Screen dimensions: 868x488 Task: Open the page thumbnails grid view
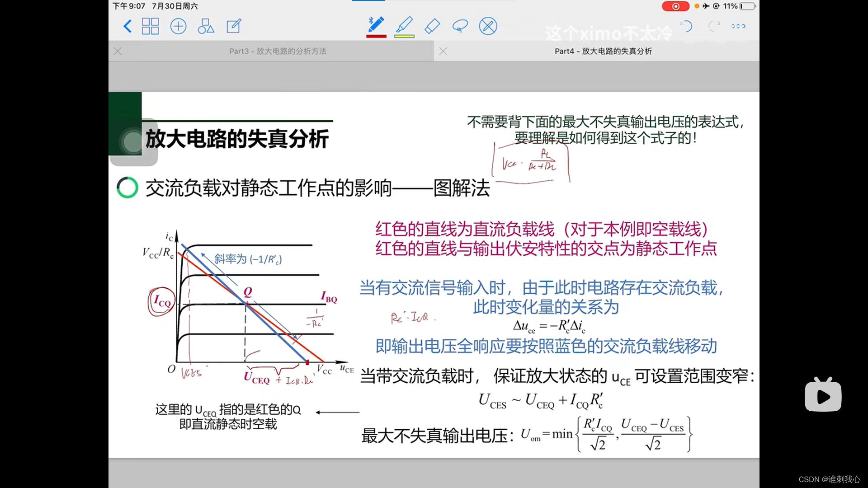point(150,26)
